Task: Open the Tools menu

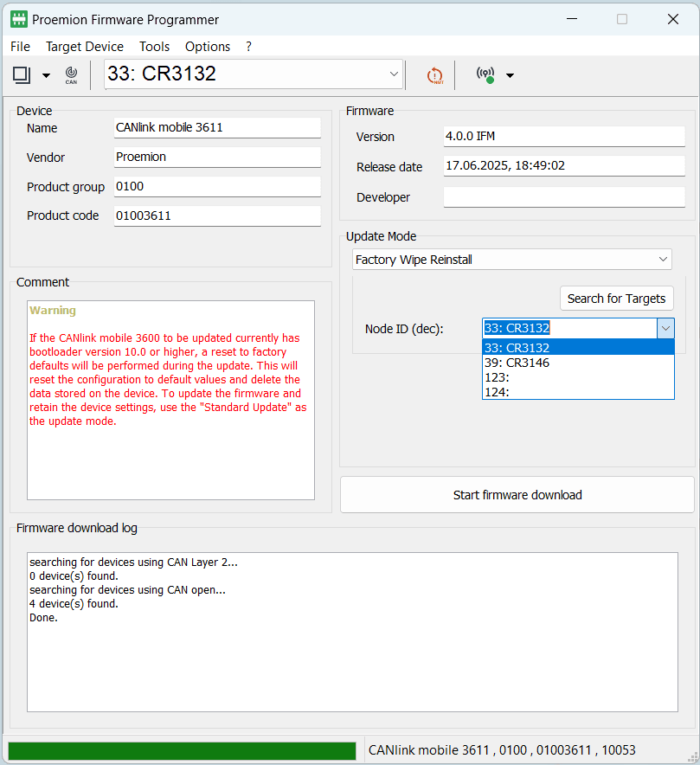Action: point(154,47)
